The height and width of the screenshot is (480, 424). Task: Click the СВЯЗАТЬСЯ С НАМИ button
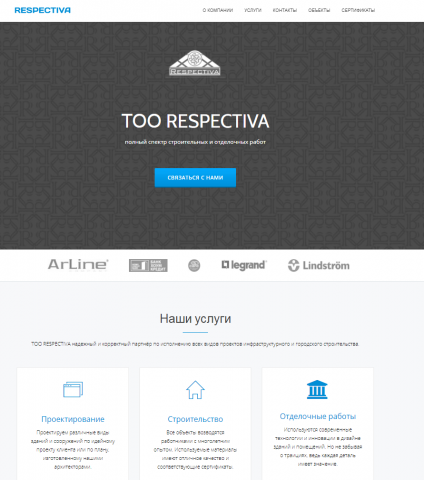[195, 178]
